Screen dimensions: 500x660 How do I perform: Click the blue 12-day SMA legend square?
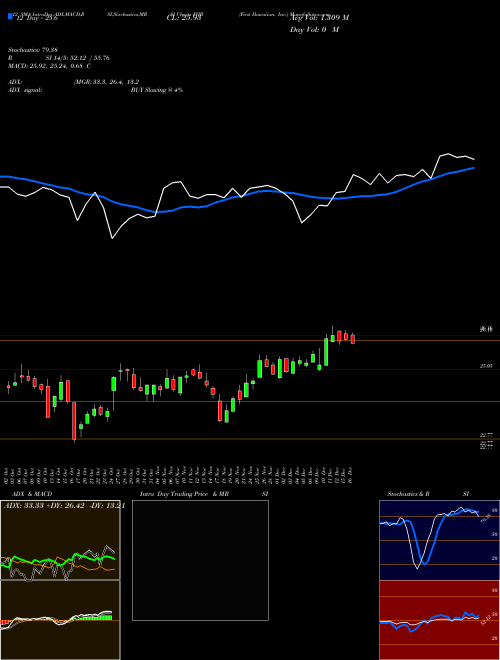[10, 16]
